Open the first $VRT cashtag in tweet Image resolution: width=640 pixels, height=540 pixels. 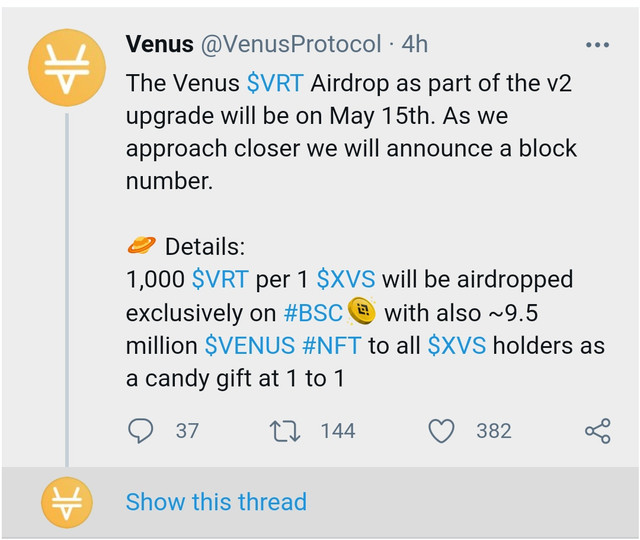coord(275,83)
